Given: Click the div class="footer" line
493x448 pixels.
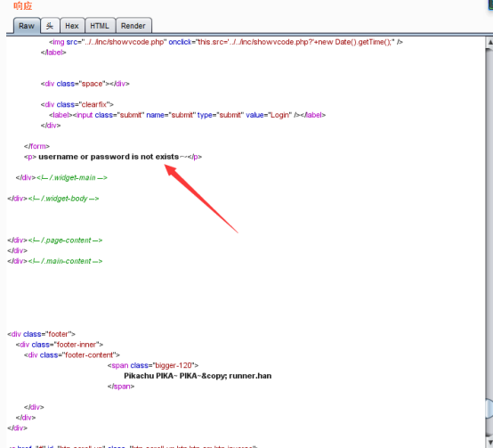Looking at the screenshot, I should pyautogui.click(x=41, y=334).
